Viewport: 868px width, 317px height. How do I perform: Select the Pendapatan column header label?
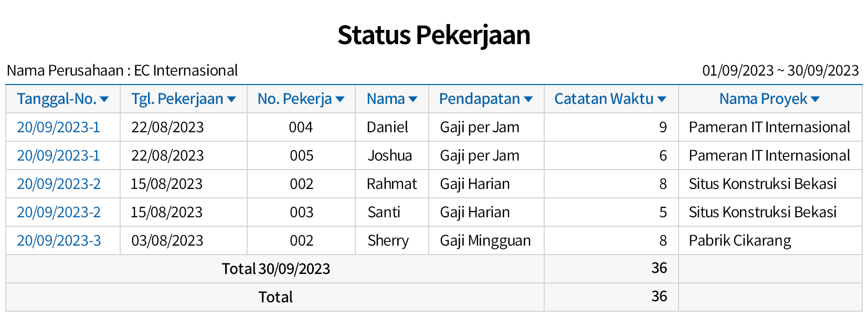(x=479, y=99)
